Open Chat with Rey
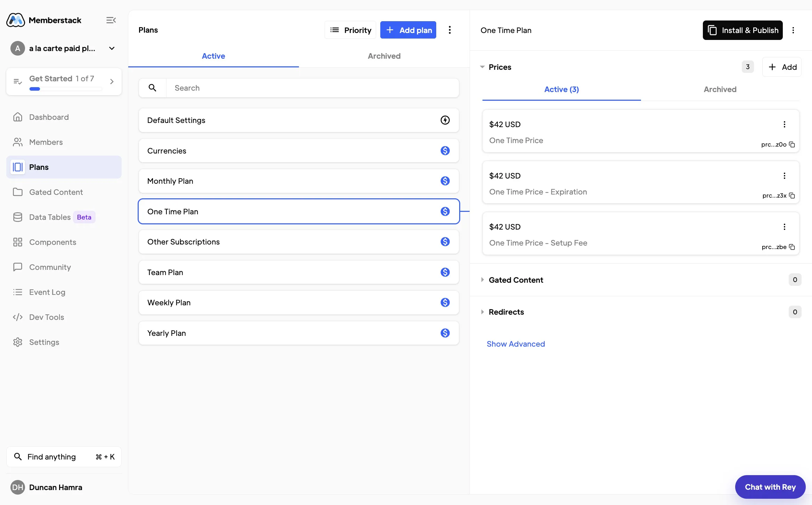The width and height of the screenshot is (812, 505). pyautogui.click(x=770, y=487)
